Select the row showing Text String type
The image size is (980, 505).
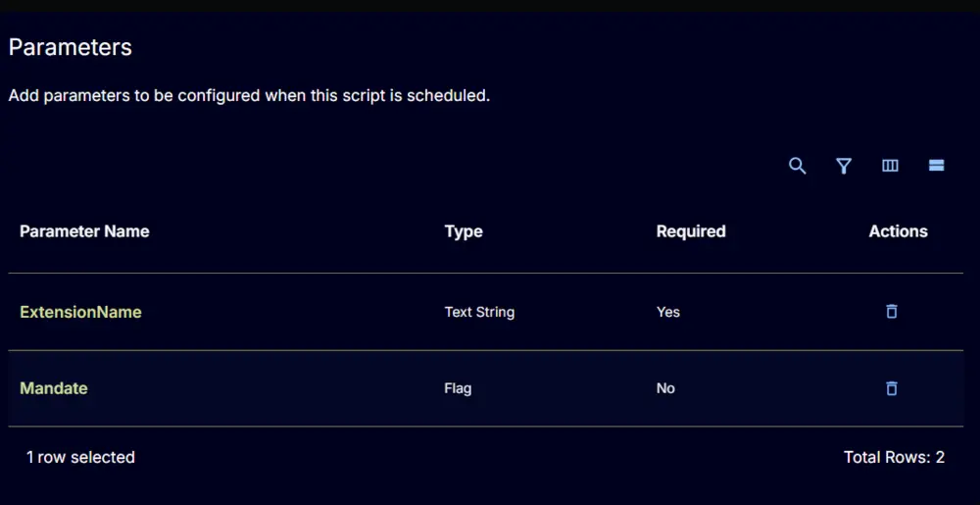pyautogui.click(x=486, y=312)
